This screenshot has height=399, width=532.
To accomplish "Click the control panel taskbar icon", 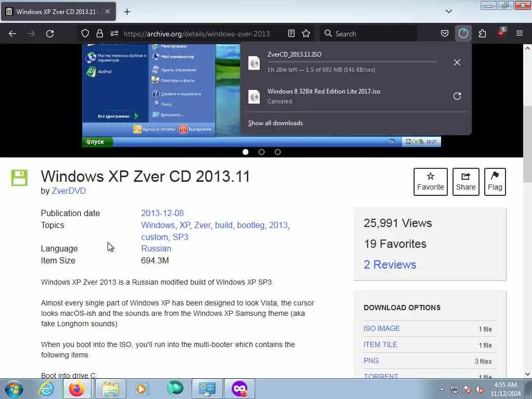I will tap(207, 389).
